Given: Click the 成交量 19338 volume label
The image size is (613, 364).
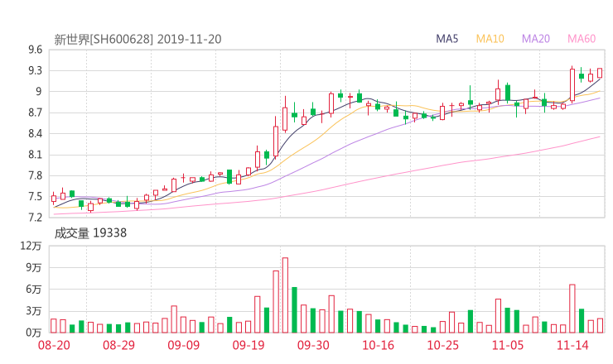Looking at the screenshot, I should (90, 233).
